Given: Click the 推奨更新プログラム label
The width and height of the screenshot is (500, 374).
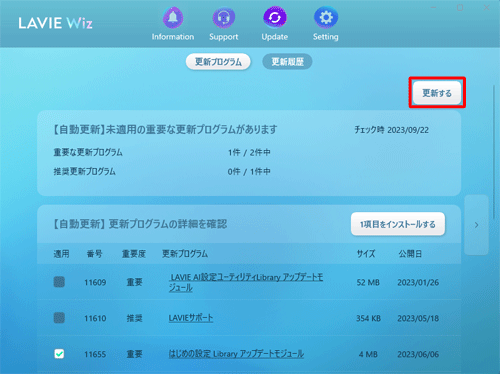Looking at the screenshot, I should (85, 172).
